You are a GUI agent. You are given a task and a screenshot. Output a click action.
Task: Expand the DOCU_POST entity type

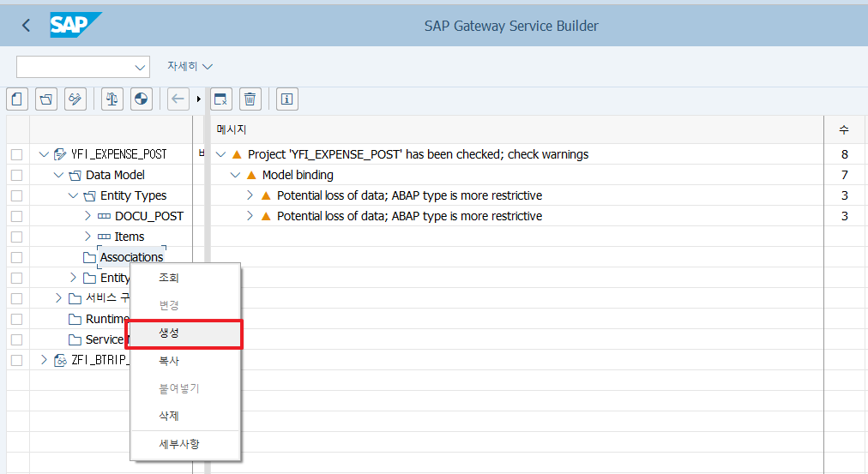tap(87, 216)
